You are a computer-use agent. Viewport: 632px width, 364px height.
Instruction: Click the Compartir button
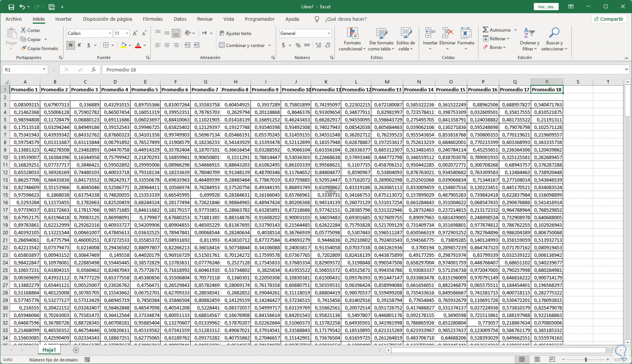click(609, 19)
